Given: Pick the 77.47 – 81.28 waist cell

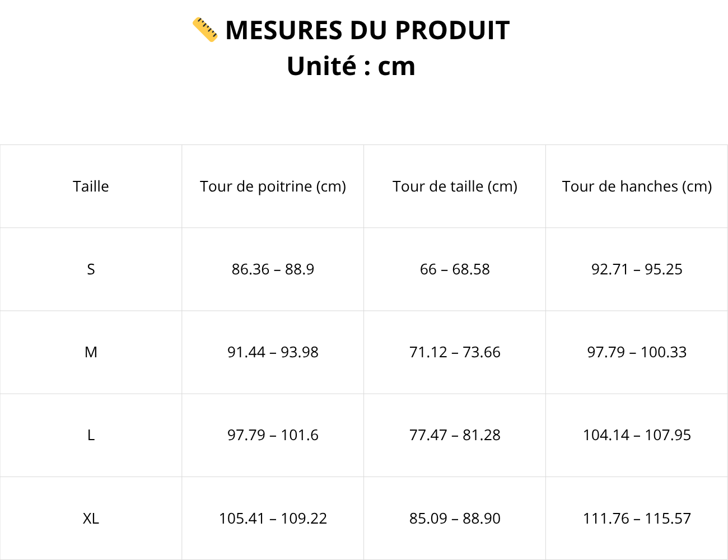Looking at the screenshot, I should click(x=455, y=435).
